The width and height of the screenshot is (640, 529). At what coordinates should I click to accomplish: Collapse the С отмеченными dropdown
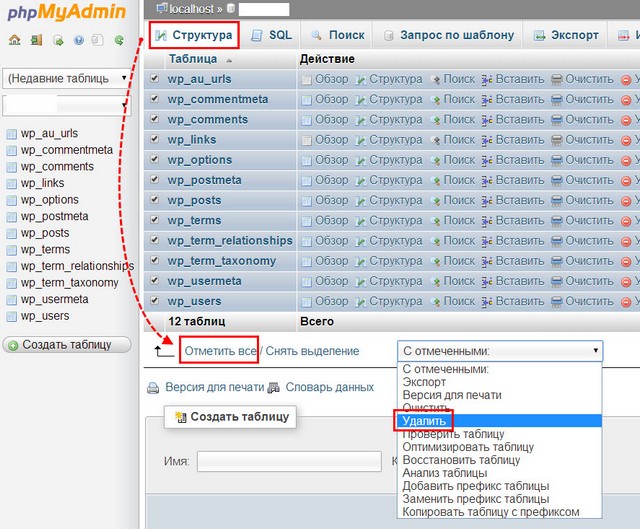coord(500,351)
